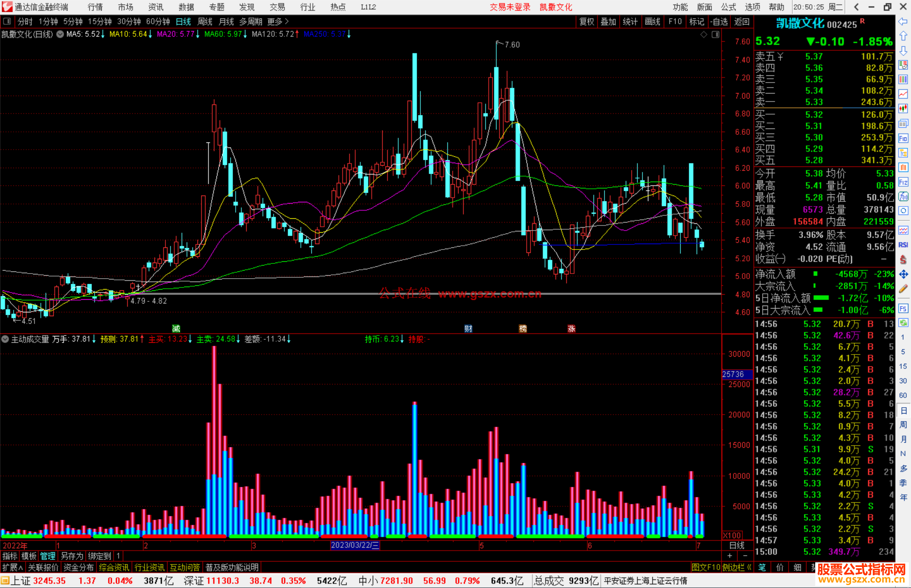Toggle the 主动成交量 indicator circle button

[5, 339]
